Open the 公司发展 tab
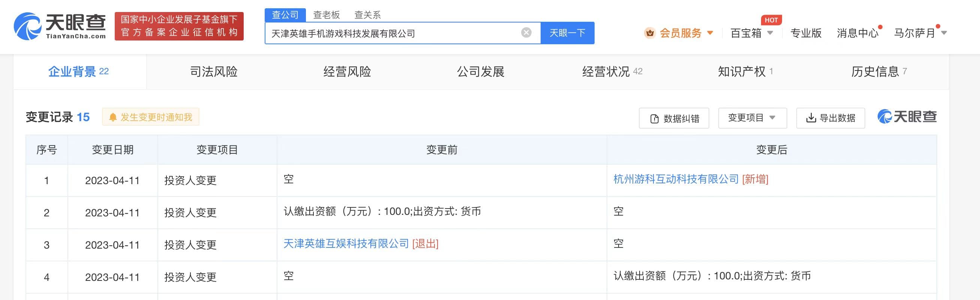The height and width of the screenshot is (300, 980). pos(481,72)
